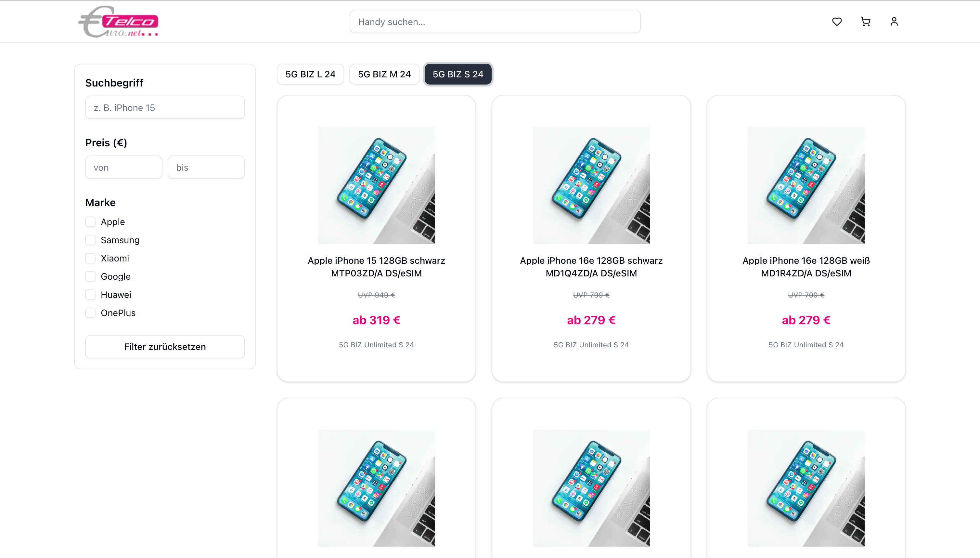Open the shopping cart icon
The height and width of the screenshot is (558, 980).
866,21
